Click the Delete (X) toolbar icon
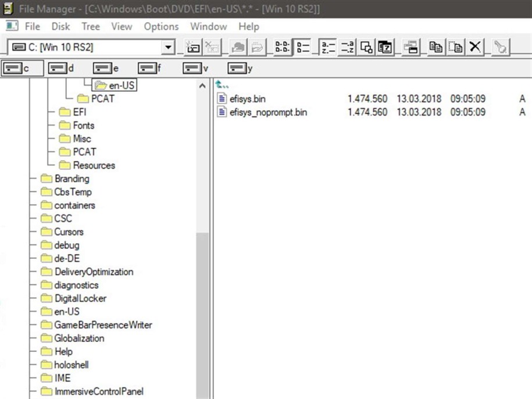This screenshot has width=532, height=399. [x=475, y=47]
